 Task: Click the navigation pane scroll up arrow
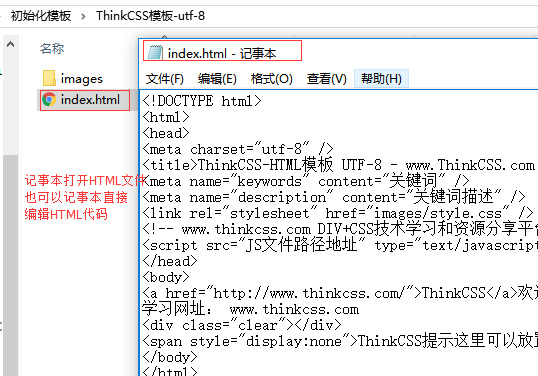coord(10,44)
